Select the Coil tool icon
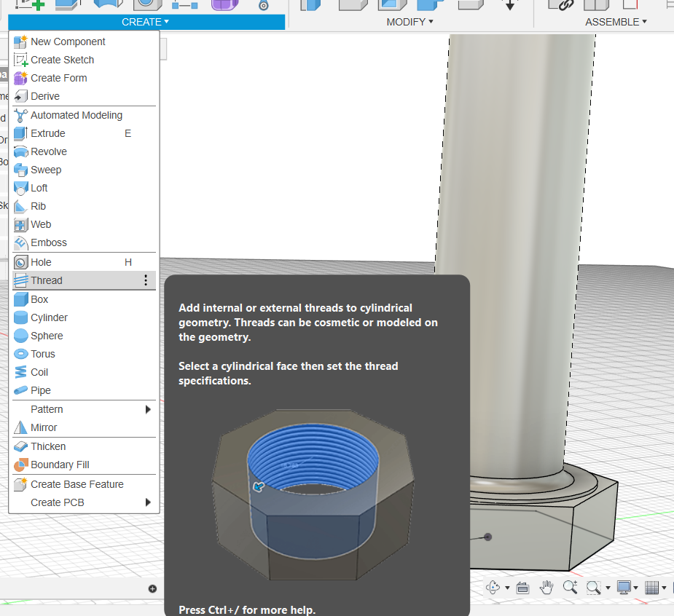674x616 pixels. [x=20, y=372]
